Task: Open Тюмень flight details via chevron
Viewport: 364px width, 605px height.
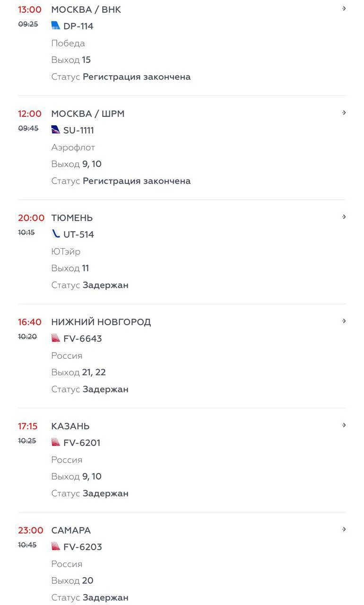Action: [x=344, y=217]
